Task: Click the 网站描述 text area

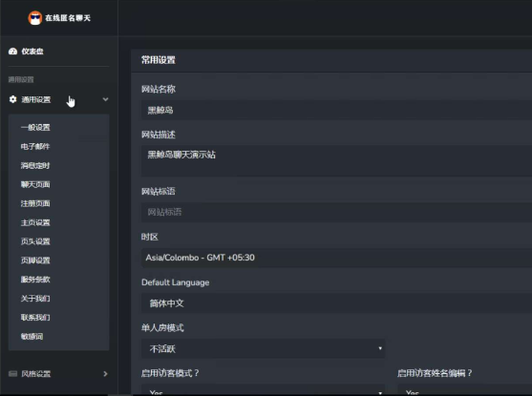Action: point(336,161)
